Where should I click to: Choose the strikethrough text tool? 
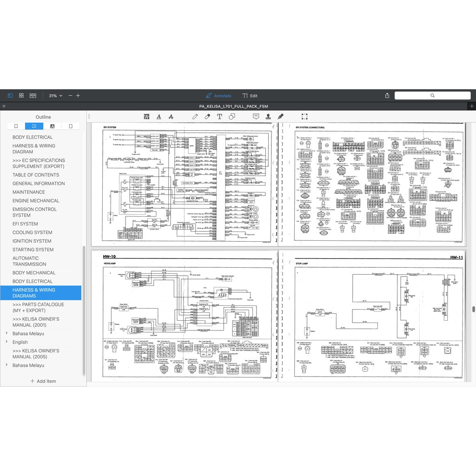(x=171, y=117)
